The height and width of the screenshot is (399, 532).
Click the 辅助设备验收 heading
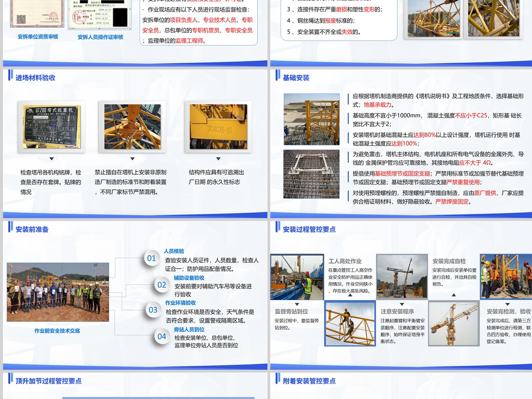tap(189, 278)
